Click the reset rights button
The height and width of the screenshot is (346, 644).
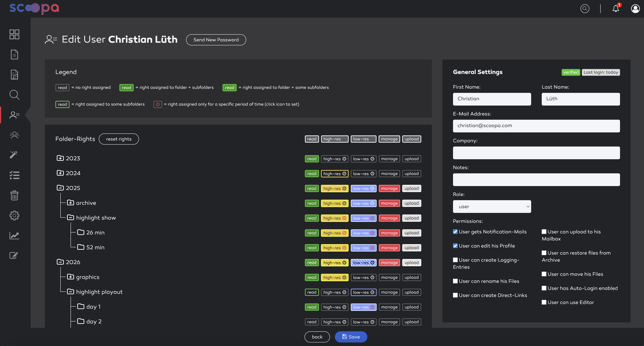(x=119, y=139)
